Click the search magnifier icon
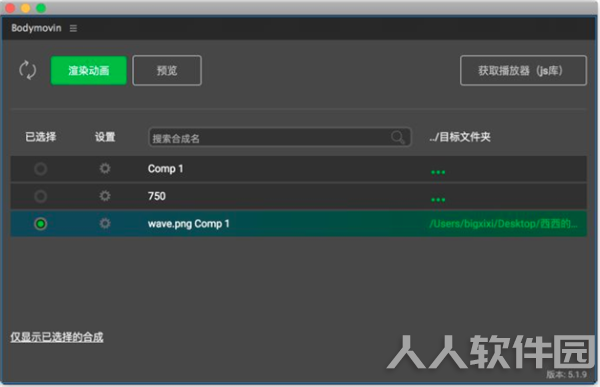Image resolution: width=600 pixels, height=387 pixels. pyautogui.click(x=398, y=137)
